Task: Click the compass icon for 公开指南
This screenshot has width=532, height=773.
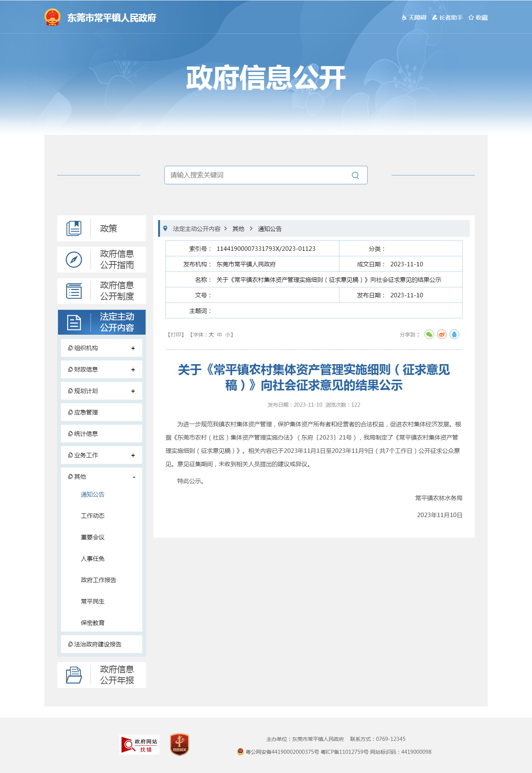Action: [x=74, y=260]
